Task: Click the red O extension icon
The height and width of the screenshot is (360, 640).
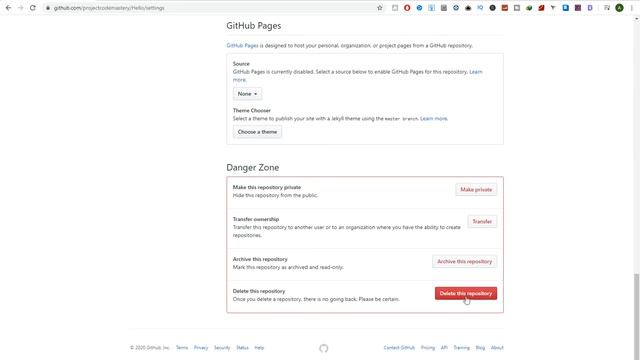Action: pyautogui.click(x=407, y=8)
